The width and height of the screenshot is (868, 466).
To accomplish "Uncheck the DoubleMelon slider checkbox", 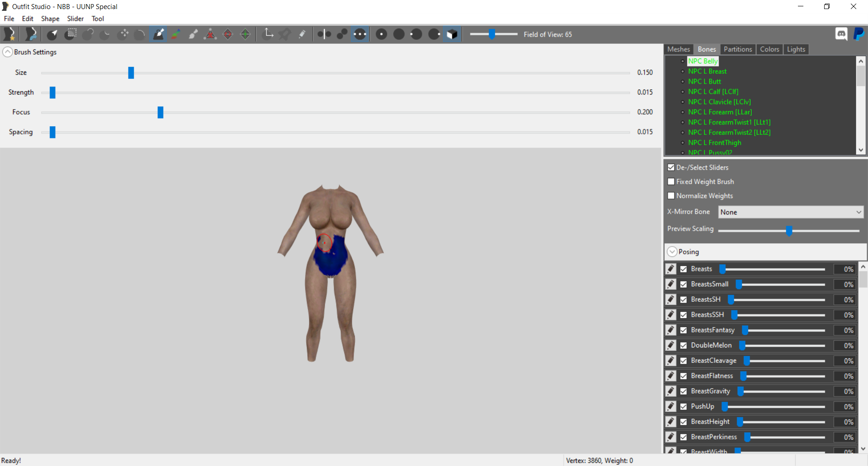I will 684,346.
